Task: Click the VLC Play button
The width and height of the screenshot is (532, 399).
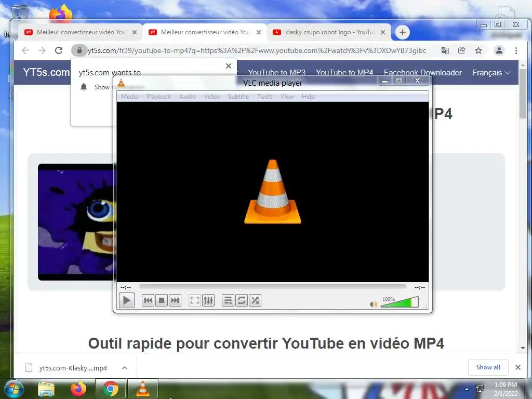Action: [x=127, y=300]
